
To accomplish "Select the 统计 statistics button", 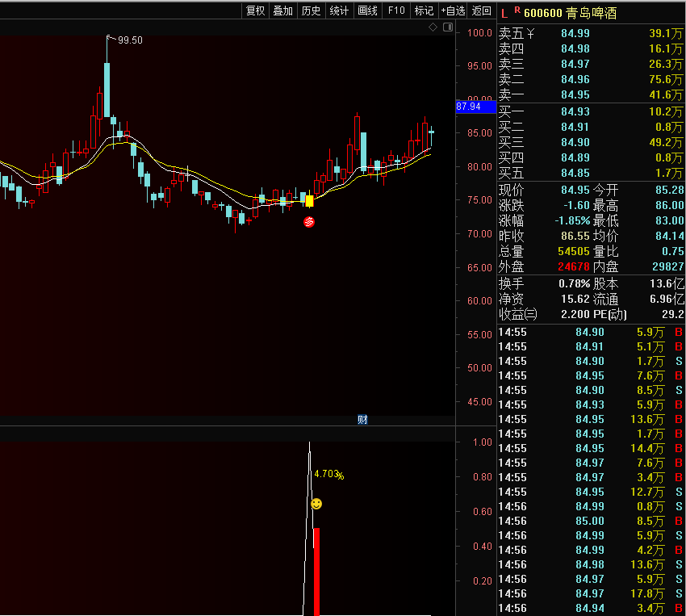I will (339, 10).
